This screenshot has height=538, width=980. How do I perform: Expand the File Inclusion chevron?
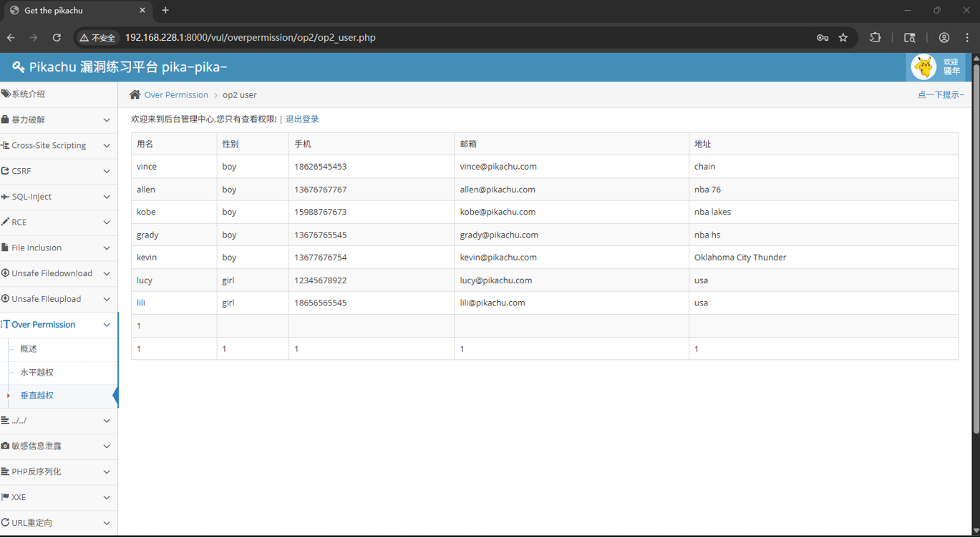click(107, 248)
